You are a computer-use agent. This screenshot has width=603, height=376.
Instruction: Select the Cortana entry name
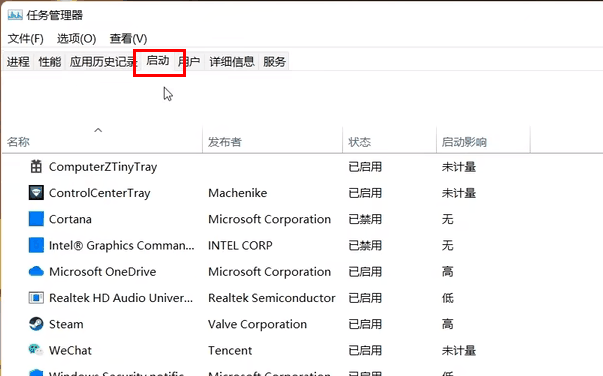pyautogui.click(x=70, y=219)
